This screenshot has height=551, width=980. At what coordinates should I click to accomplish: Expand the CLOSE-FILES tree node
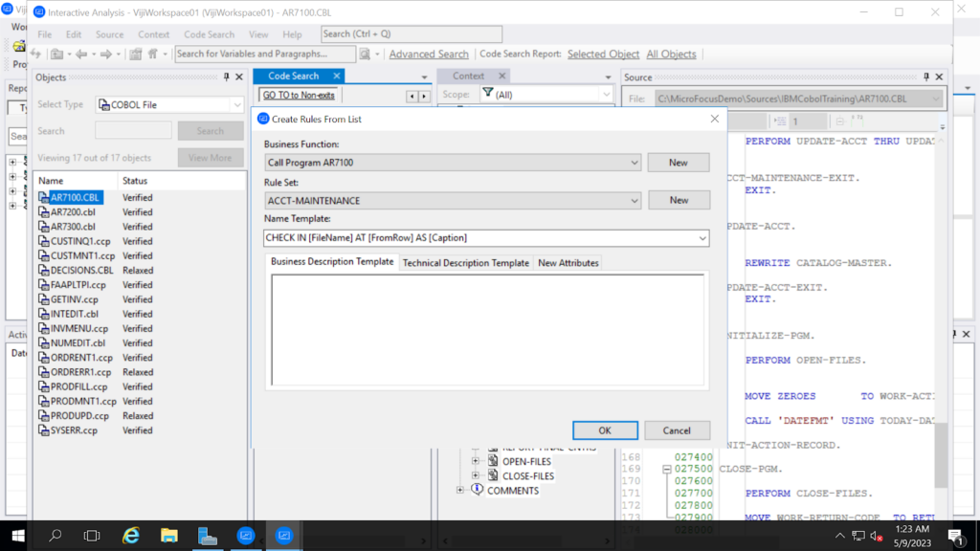[476, 476]
